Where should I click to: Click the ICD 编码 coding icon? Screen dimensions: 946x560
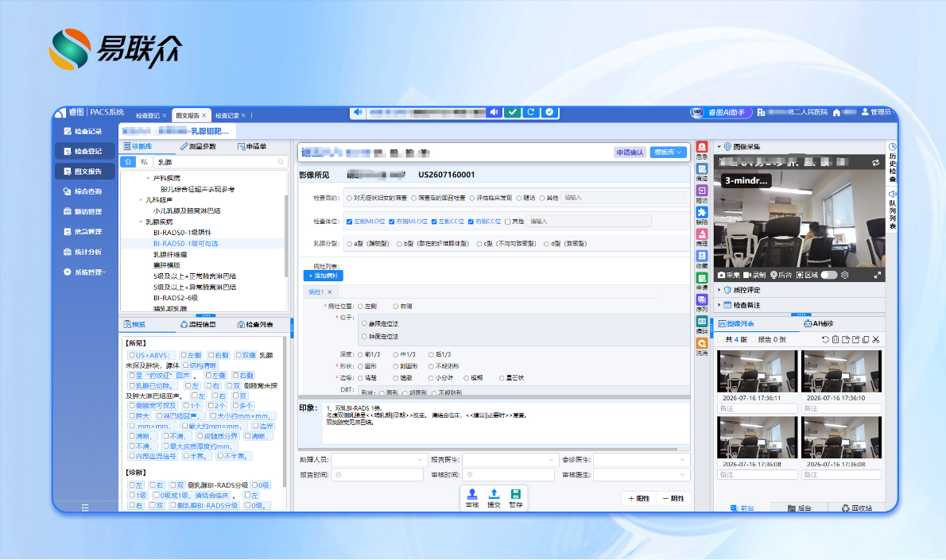pos(702,321)
